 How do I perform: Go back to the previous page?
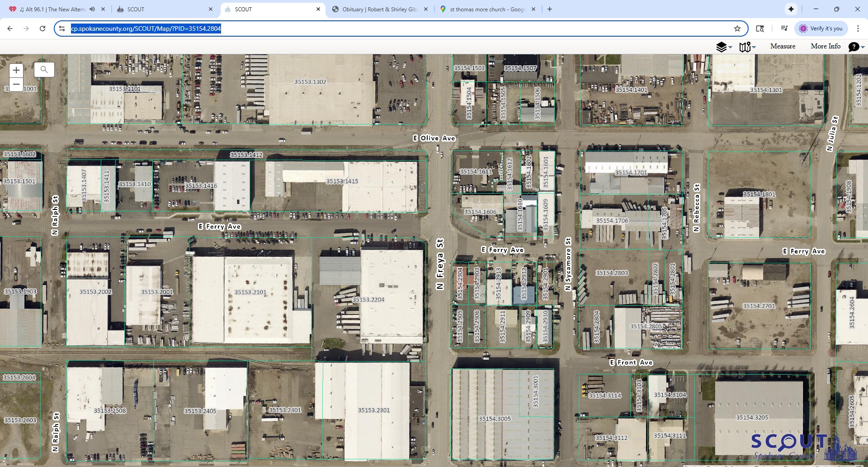pyautogui.click(x=10, y=29)
